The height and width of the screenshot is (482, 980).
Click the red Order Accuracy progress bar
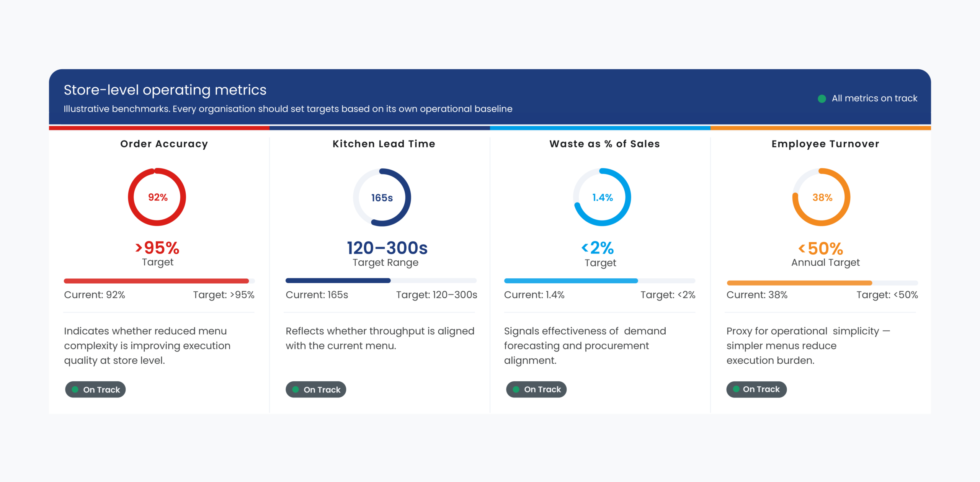click(159, 281)
